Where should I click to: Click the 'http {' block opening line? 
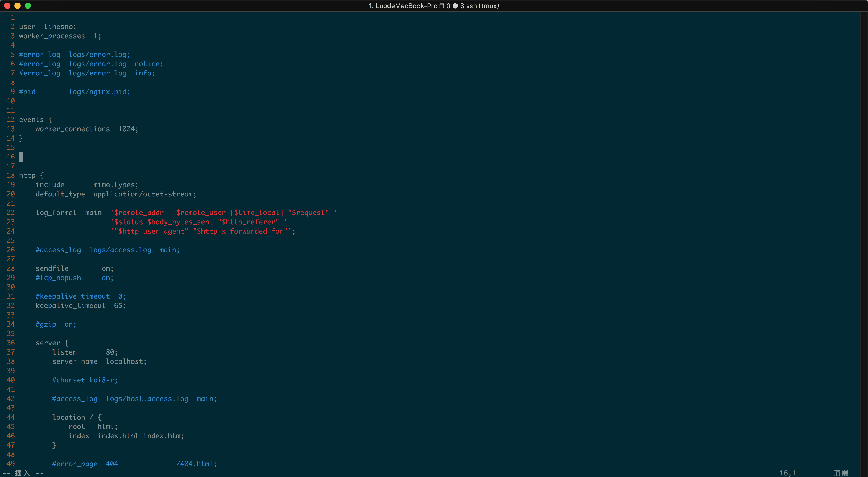point(31,175)
